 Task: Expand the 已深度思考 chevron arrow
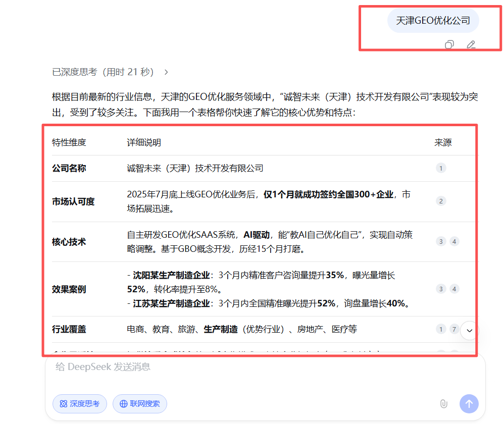tap(166, 72)
